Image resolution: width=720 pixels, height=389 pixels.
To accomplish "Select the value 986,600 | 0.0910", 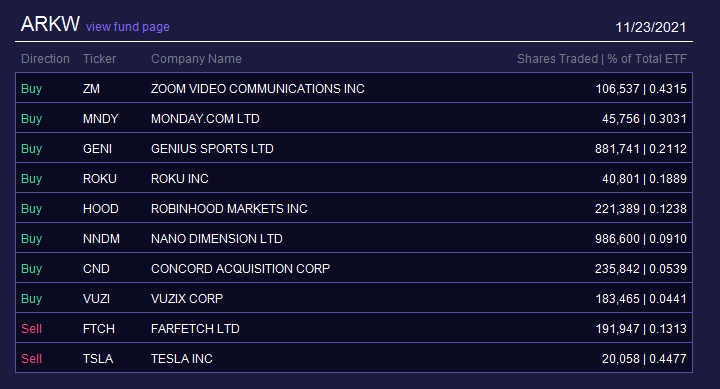I will (641, 239).
